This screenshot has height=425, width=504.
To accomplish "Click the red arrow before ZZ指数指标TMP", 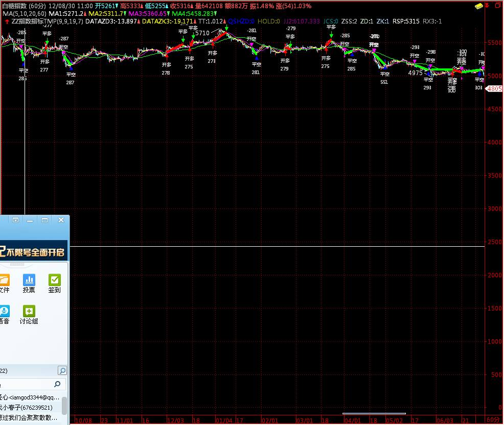I will [6, 21].
